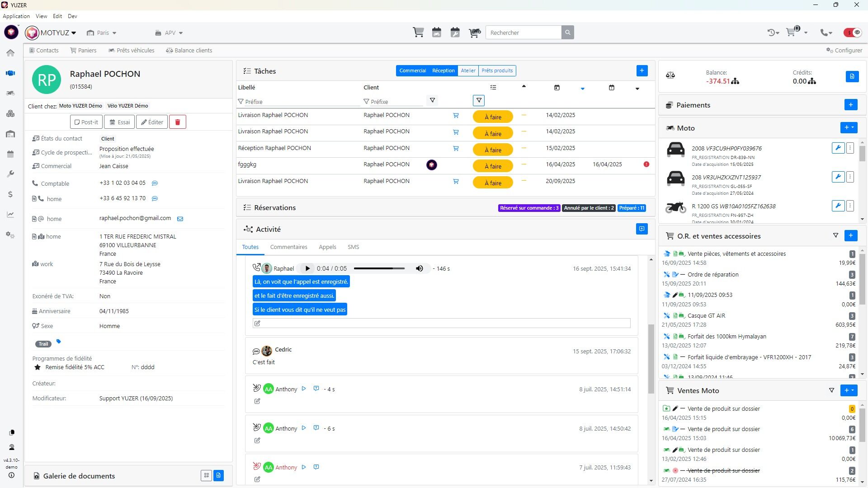Open the Dev menu
The height and width of the screenshot is (488, 868).
pyautogui.click(x=72, y=16)
